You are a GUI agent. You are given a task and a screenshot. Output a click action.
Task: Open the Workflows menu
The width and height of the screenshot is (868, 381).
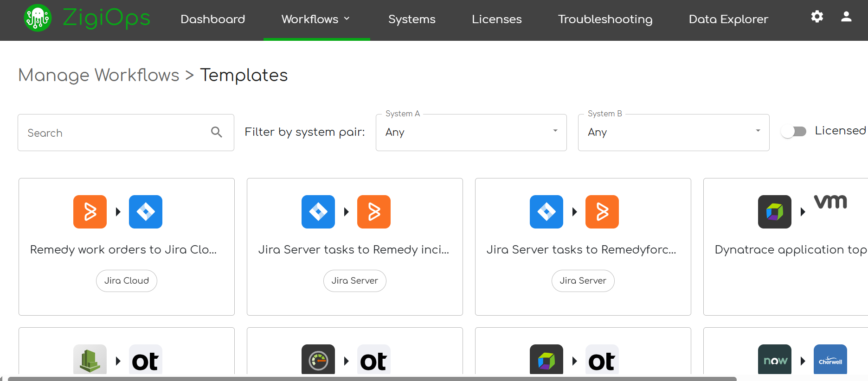(x=316, y=19)
